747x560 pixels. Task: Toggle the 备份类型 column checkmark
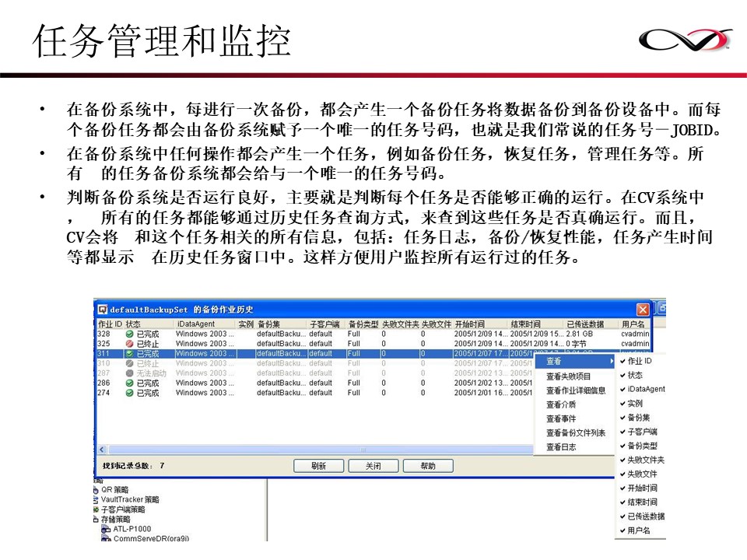coord(622,446)
